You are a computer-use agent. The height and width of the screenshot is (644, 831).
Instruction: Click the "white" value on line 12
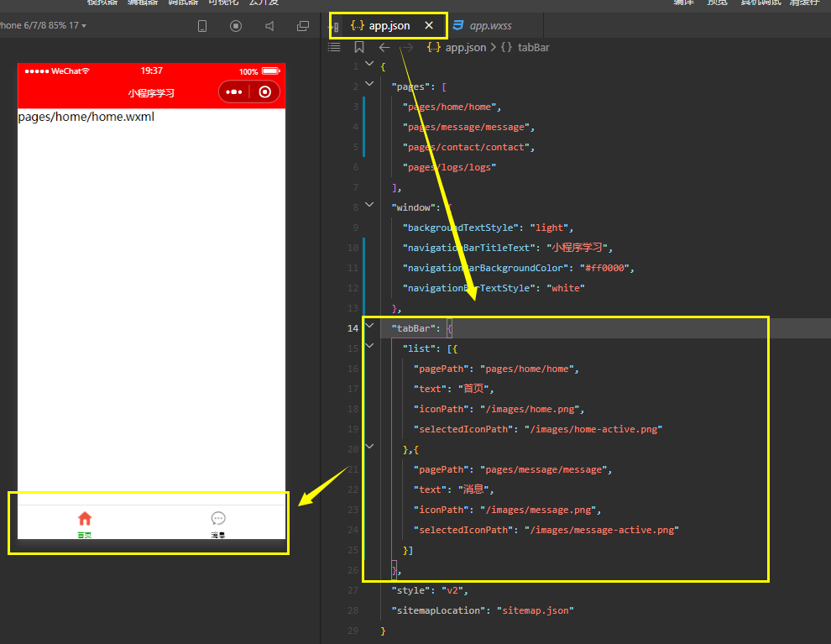566,288
